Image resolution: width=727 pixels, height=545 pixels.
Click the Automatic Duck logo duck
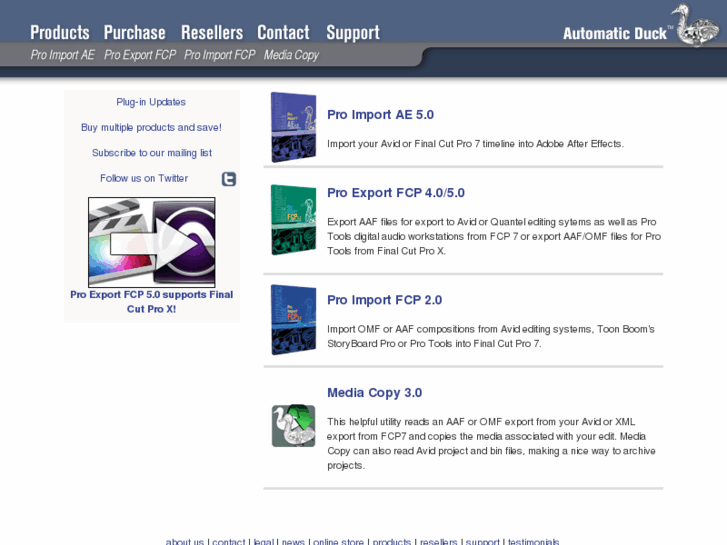pyautogui.click(x=695, y=25)
